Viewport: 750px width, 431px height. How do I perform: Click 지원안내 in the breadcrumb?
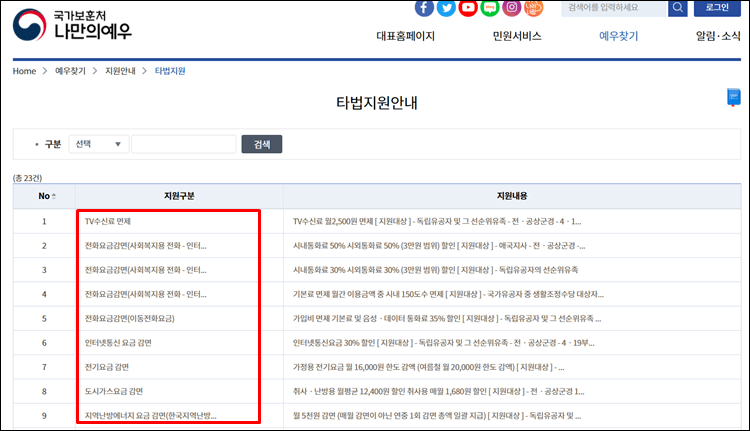tap(120, 71)
